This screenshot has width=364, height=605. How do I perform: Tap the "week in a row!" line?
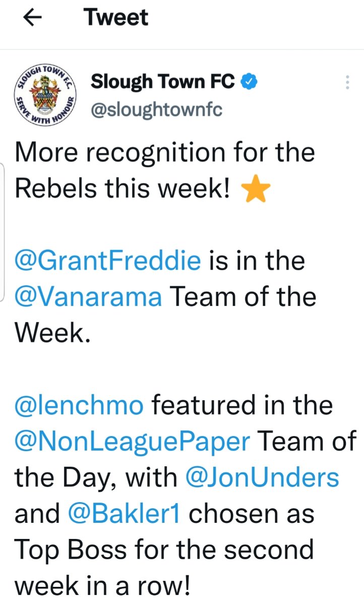click(x=103, y=586)
